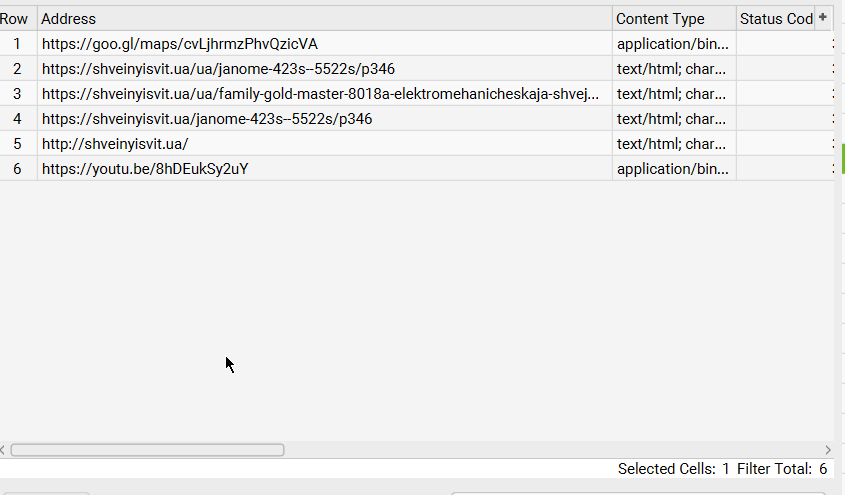Select the youtu.be address in row 6
Viewport: 845px width, 495px height.
[145, 169]
